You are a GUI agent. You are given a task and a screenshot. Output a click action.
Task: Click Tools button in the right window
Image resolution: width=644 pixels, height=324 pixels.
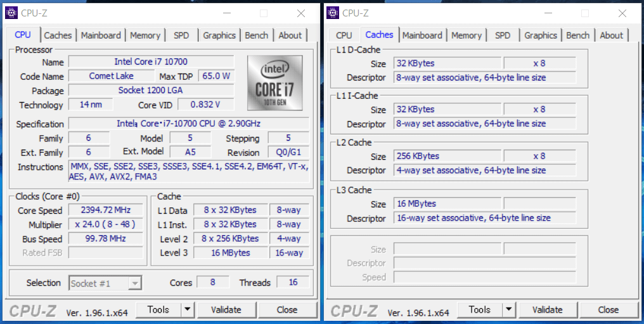(480, 309)
